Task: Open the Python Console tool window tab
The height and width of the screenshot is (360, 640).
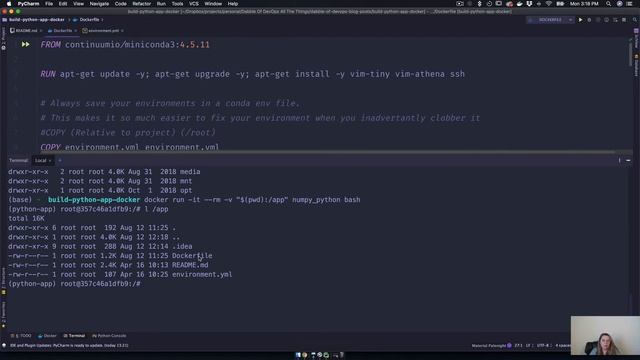Action: pos(109,336)
